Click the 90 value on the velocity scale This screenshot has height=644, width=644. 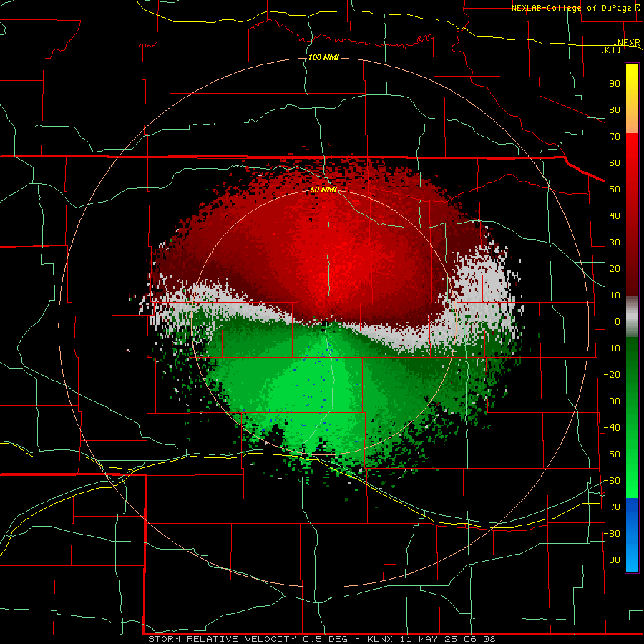click(615, 84)
